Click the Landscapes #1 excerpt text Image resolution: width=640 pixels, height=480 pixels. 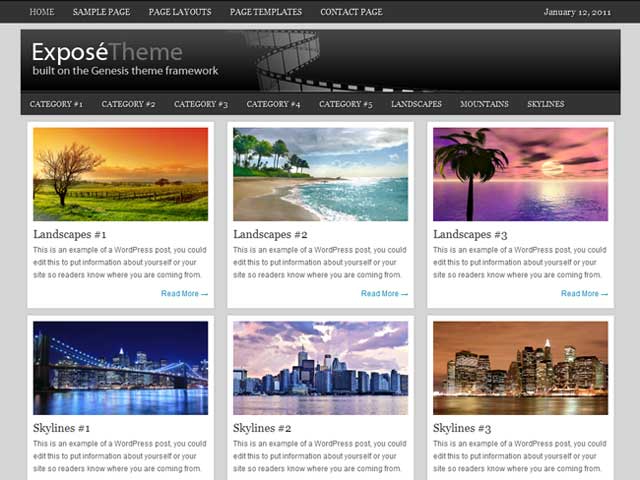pos(120,262)
